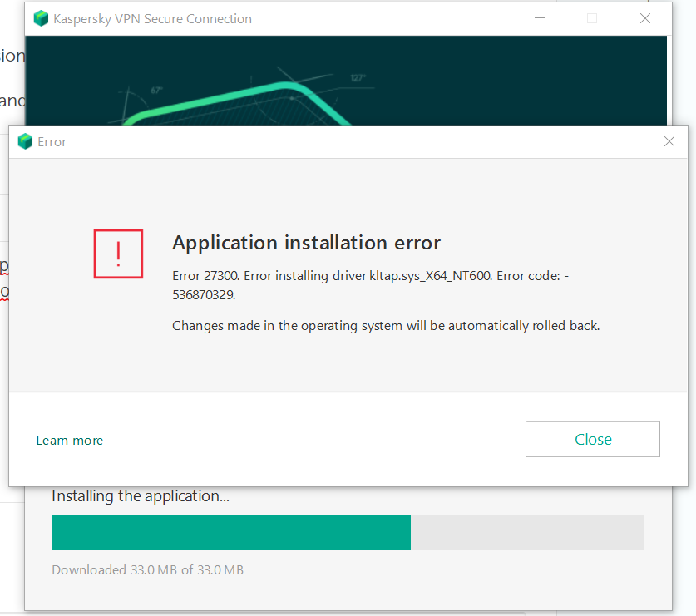Click the Error 27300 driver message text
Screen dimensions: 696x616
click(370, 285)
